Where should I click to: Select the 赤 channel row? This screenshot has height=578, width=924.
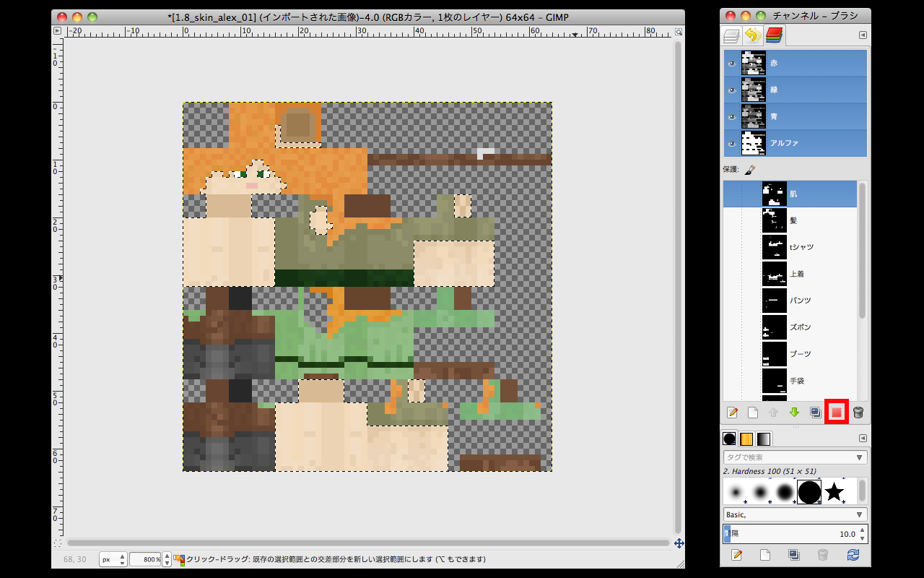click(x=796, y=64)
